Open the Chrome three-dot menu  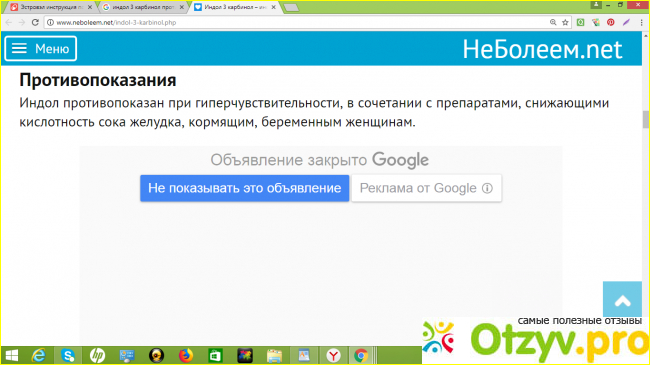(641, 22)
